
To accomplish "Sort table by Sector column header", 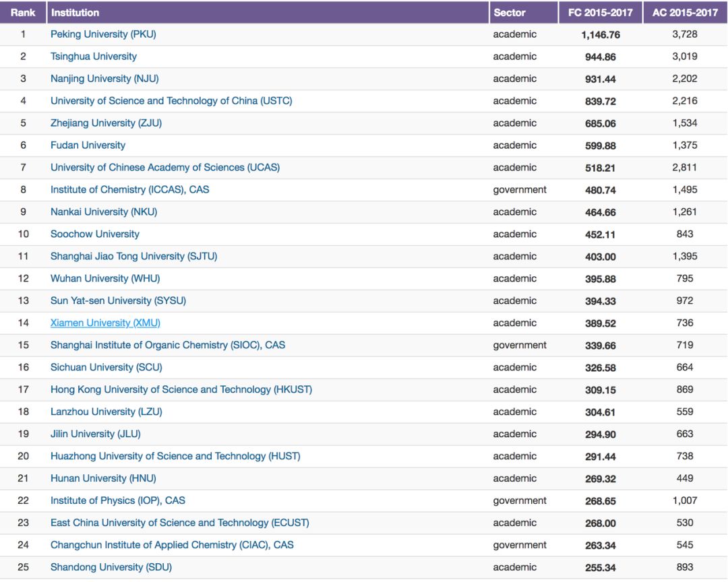I will click(x=510, y=13).
